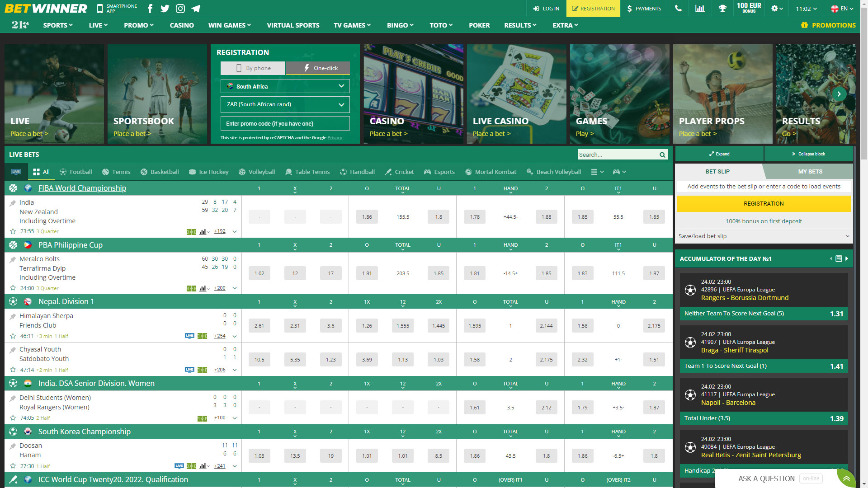
Task: Open the POKER menu item
Action: point(479,25)
